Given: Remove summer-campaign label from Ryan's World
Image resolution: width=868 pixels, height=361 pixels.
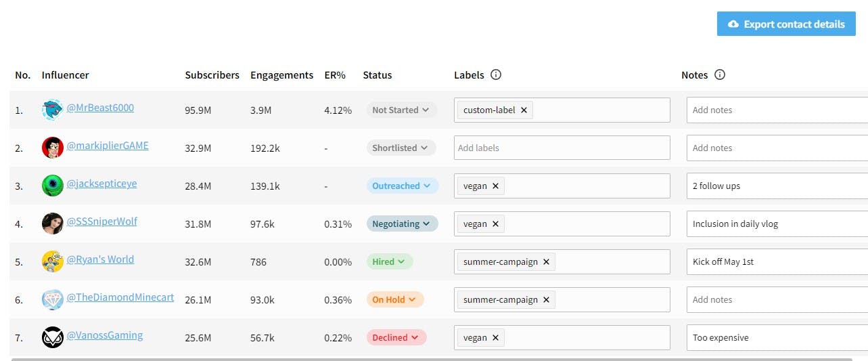Looking at the screenshot, I should point(546,262).
